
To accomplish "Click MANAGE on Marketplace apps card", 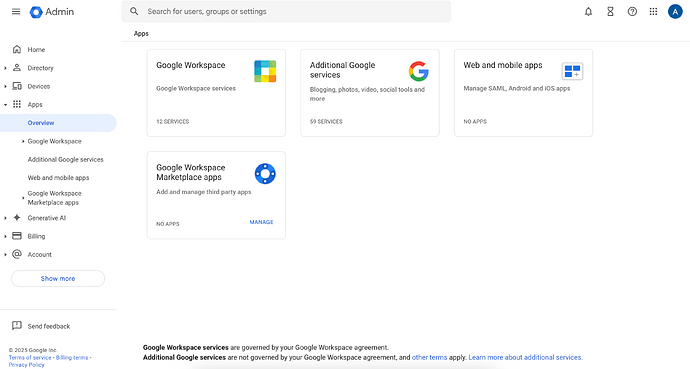I will (261, 222).
